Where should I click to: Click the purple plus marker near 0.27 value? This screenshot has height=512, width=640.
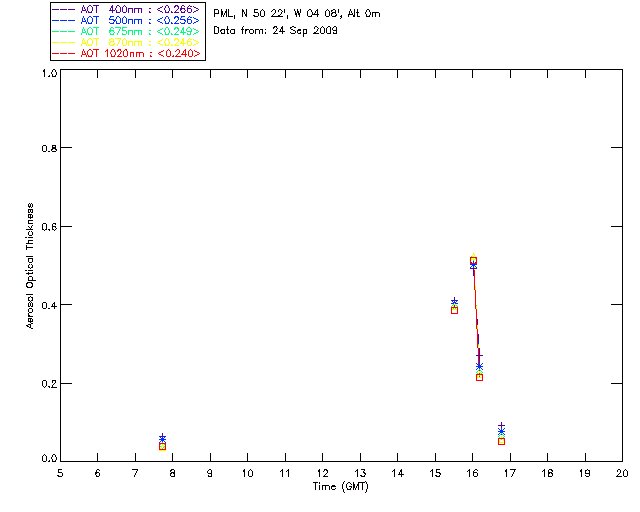pyautogui.click(x=479, y=356)
